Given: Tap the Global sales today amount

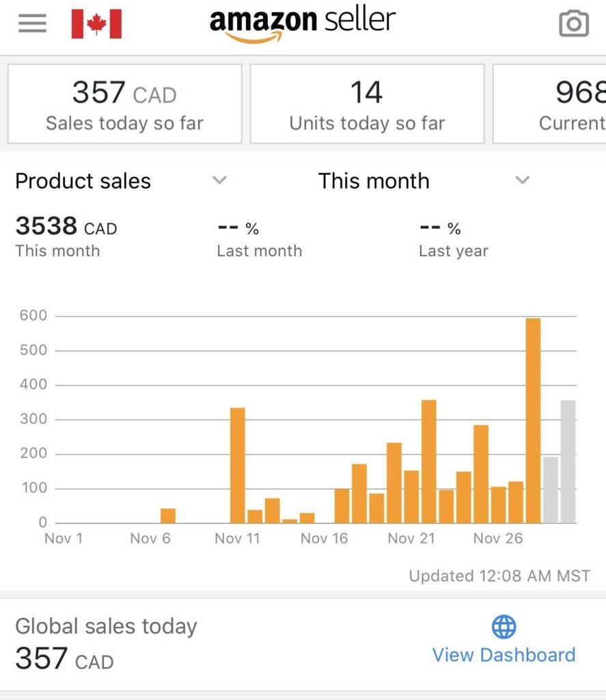Looking at the screenshot, I should pyautogui.click(x=64, y=658).
